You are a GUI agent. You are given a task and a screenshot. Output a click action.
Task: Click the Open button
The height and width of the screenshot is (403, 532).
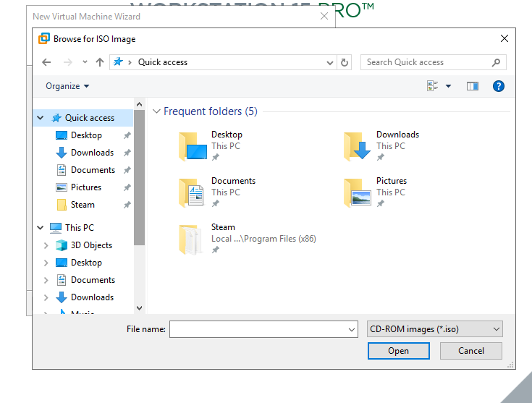click(398, 351)
